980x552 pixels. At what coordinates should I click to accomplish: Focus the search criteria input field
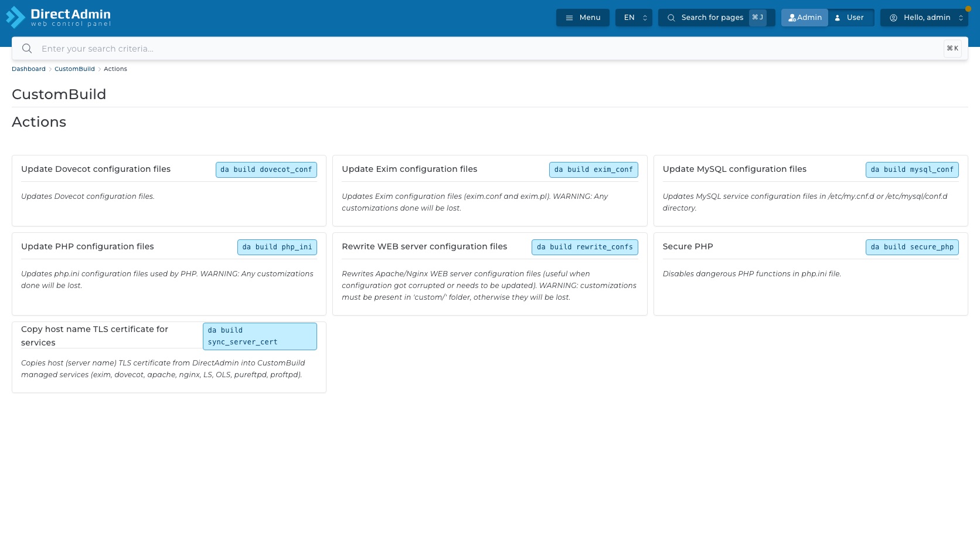(489, 49)
